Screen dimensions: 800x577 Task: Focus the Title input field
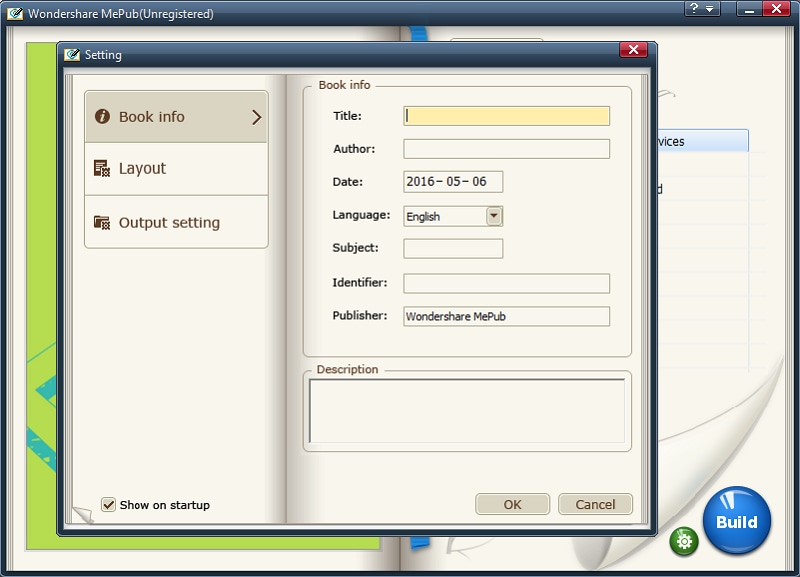[506, 116]
